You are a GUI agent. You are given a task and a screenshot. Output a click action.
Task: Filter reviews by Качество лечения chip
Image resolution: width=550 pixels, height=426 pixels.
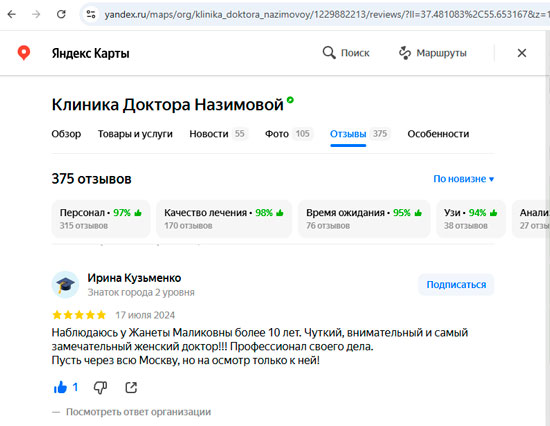(224, 219)
